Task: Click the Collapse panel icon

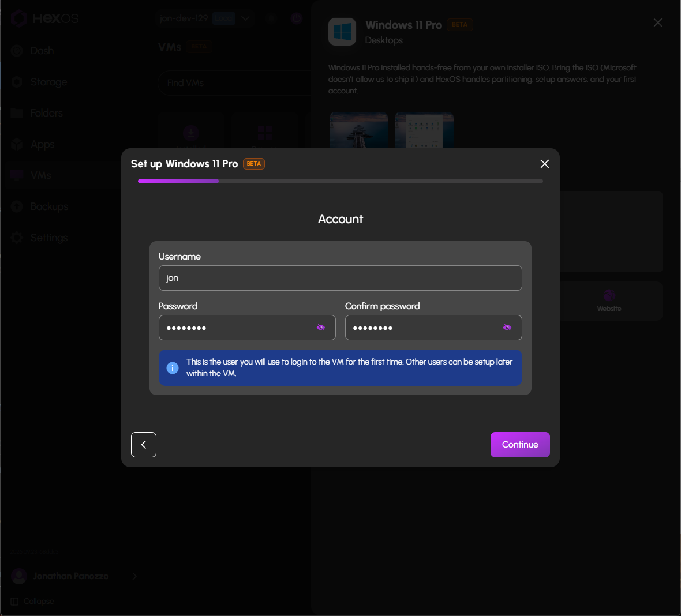Action: click(x=15, y=601)
